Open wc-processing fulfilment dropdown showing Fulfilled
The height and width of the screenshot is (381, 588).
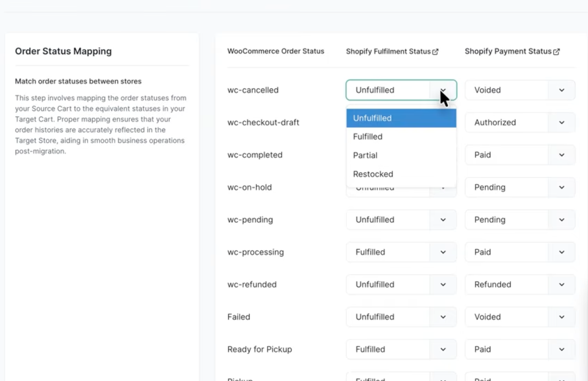tap(401, 252)
